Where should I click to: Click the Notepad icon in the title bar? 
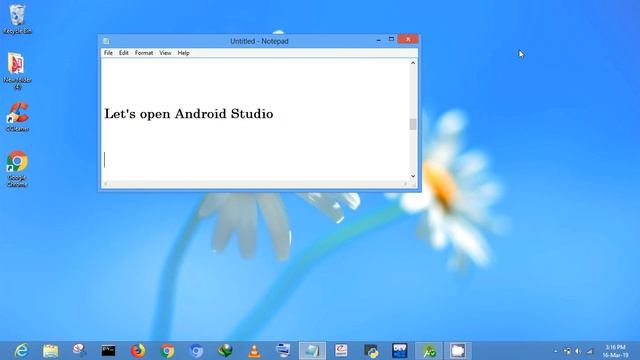(106, 41)
